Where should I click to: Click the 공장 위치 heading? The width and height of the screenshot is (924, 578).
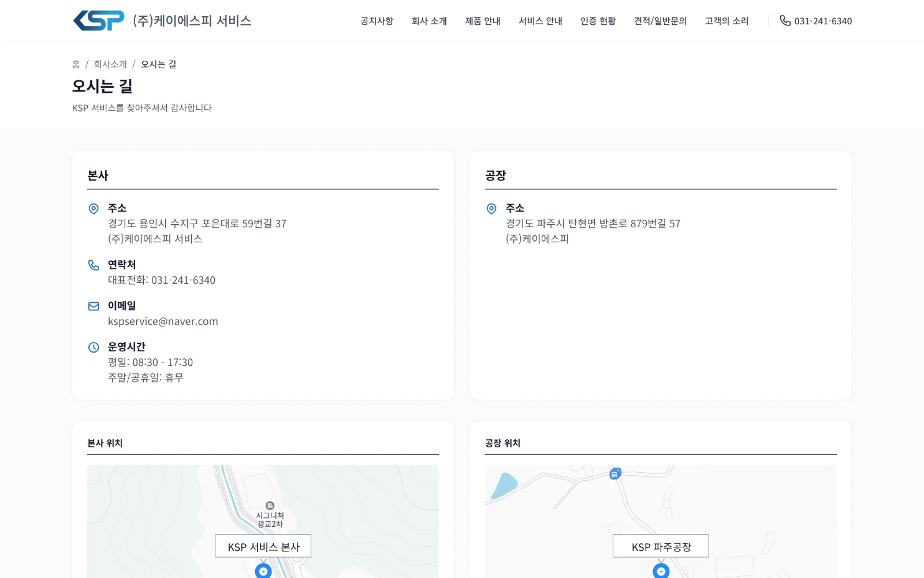coord(503,443)
